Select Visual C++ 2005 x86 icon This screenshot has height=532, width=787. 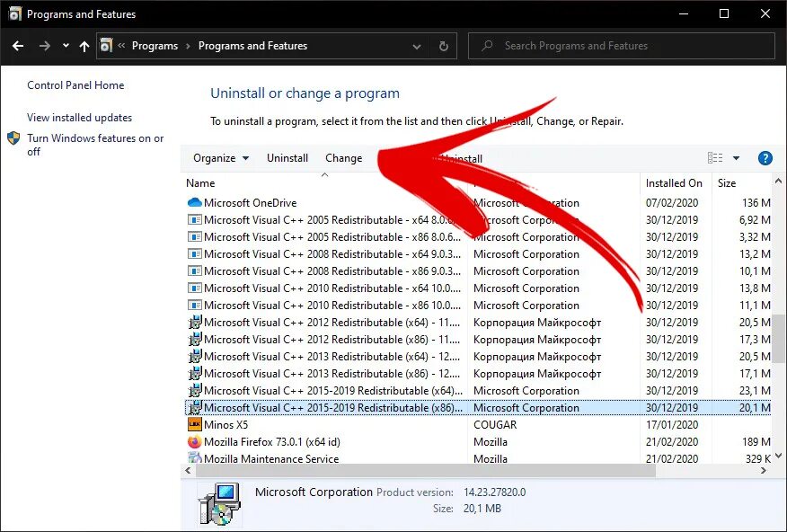(x=194, y=237)
